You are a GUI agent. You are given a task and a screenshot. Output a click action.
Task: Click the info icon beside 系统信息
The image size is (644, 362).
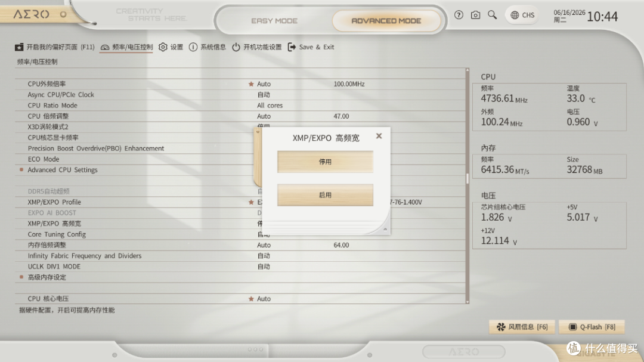(193, 47)
